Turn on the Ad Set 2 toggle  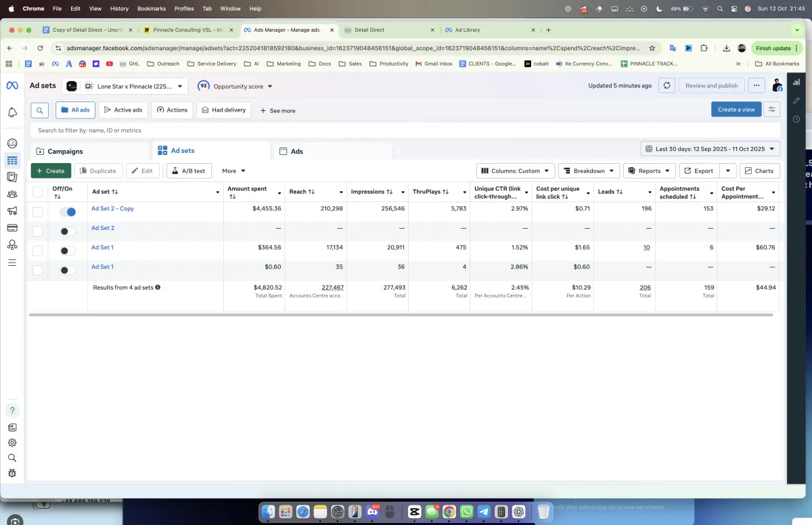[67, 231]
